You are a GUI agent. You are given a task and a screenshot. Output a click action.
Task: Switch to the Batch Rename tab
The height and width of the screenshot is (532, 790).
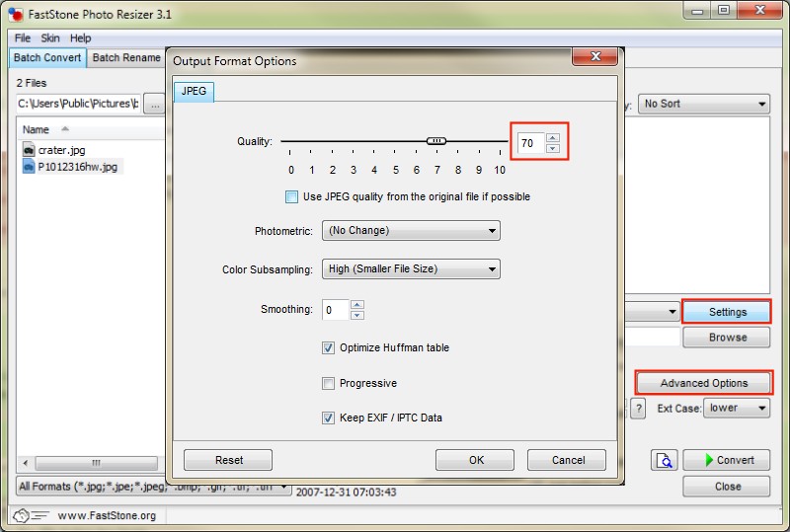126,57
